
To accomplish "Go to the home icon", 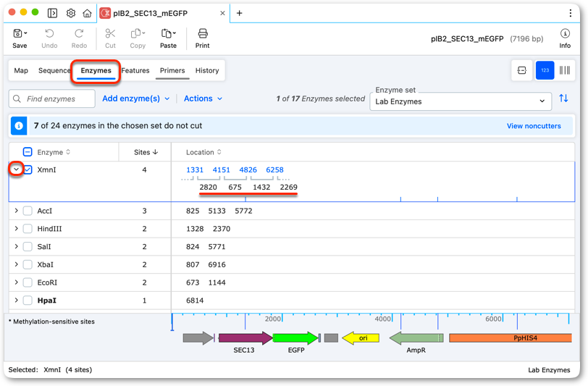I will (87, 13).
